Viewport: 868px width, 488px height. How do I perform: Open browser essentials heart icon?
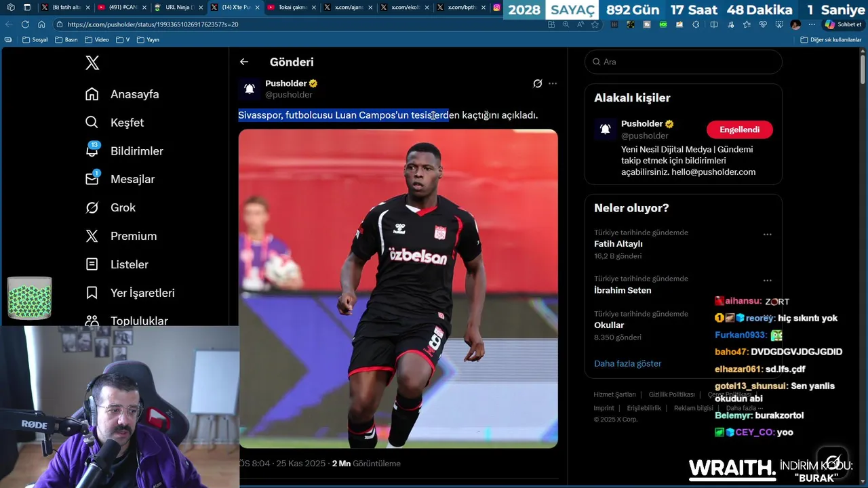coord(763,24)
